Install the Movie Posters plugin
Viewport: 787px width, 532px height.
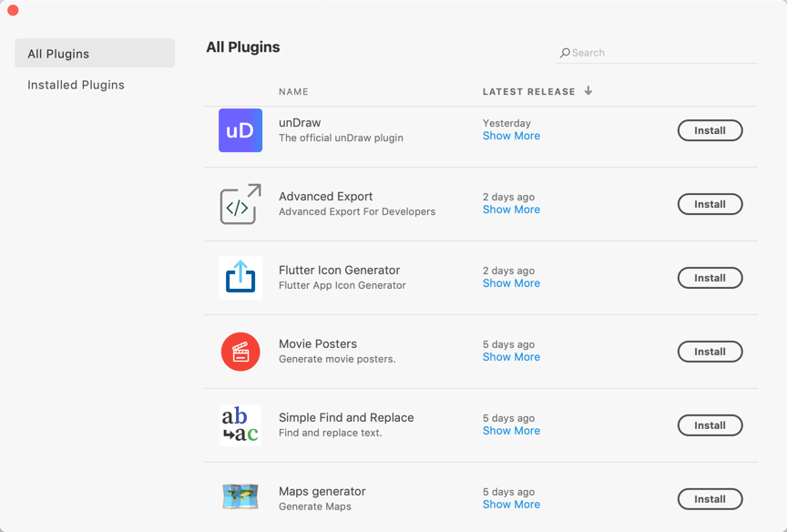click(x=710, y=352)
